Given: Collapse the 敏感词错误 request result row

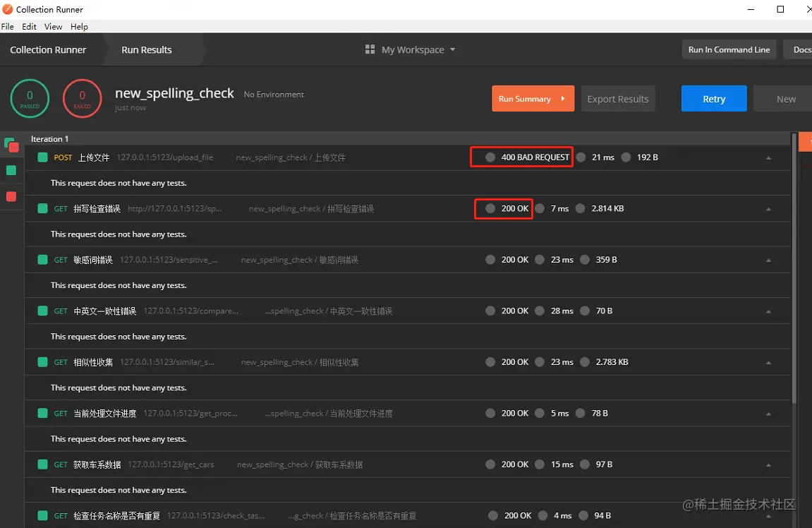Looking at the screenshot, I should (x=768, y=260).
